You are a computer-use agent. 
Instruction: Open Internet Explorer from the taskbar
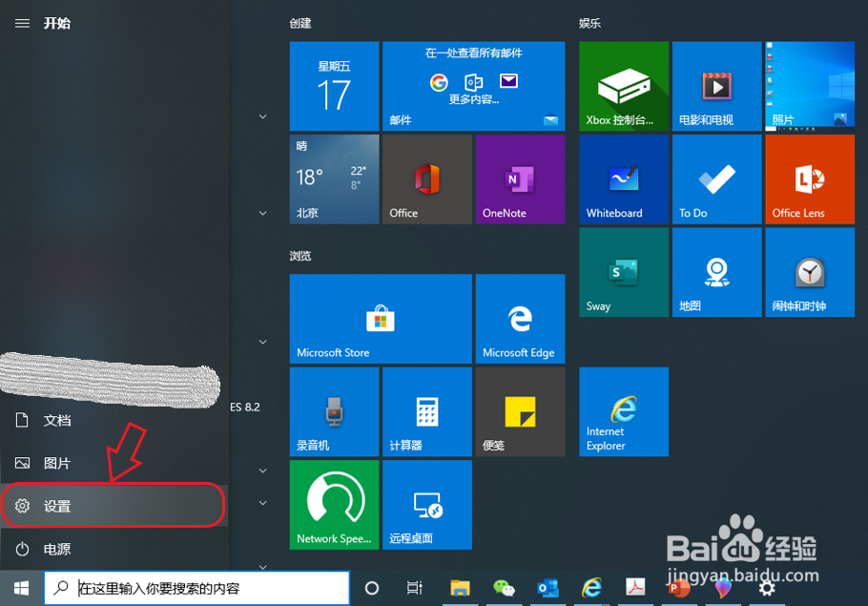coord(591,588)
